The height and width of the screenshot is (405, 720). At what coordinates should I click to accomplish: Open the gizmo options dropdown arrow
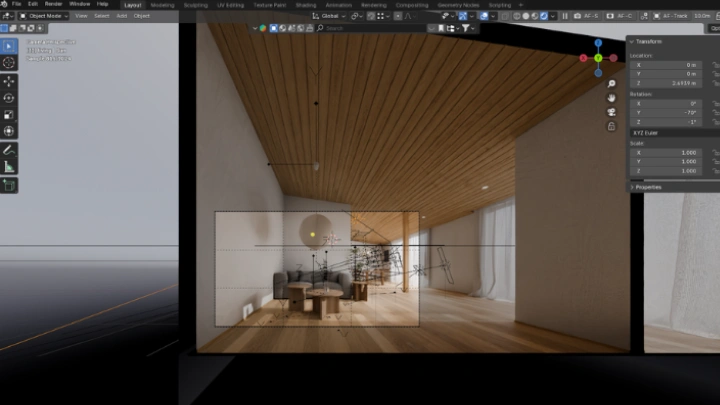(x=472, y=16)
